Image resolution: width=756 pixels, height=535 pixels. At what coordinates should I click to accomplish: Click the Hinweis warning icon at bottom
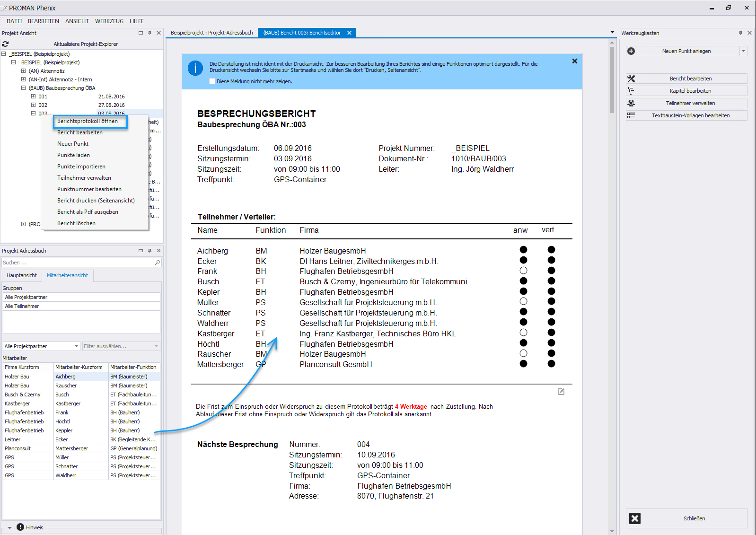[x=20, y=527]
